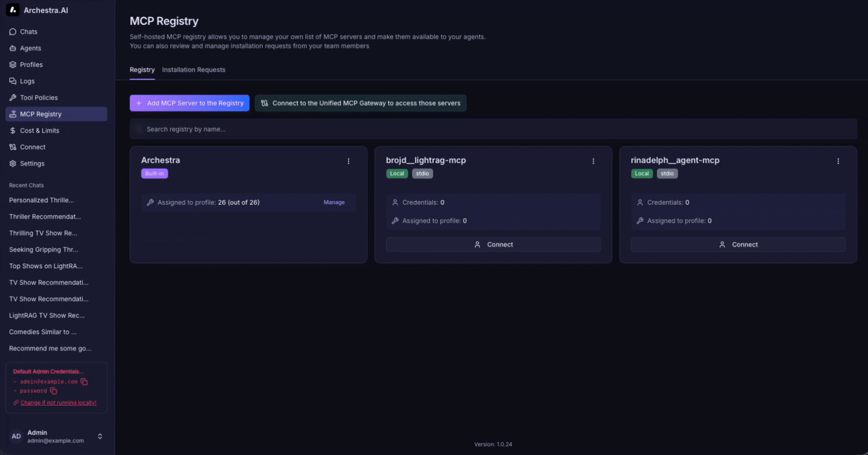Image resolution: width=868 pixels, height=455 pixels.
Task: Click Add MCP Server to the Registry
Action: (x=189, y=103)
